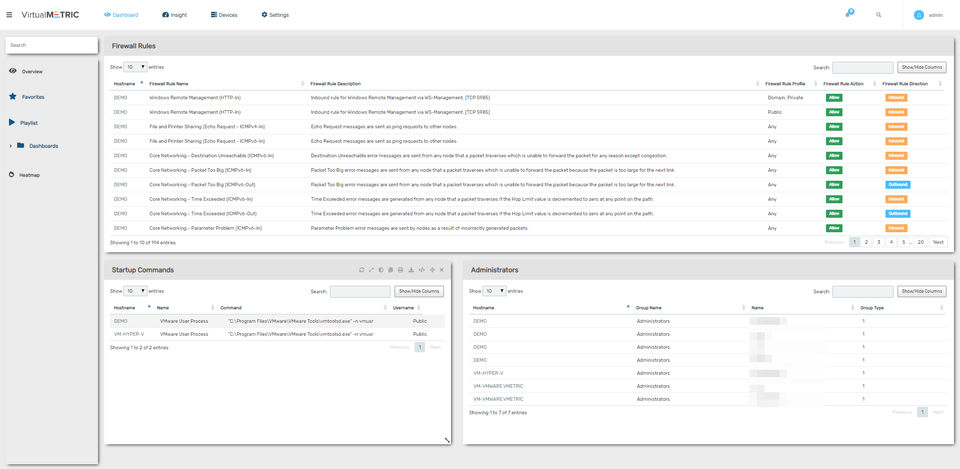Click the Firewall Rules Search field

(863, 67)
